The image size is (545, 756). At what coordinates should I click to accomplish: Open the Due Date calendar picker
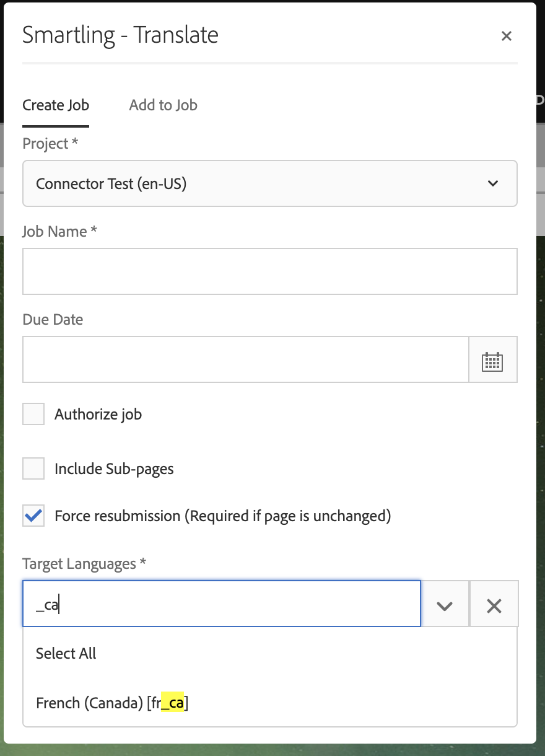point(492,360)
